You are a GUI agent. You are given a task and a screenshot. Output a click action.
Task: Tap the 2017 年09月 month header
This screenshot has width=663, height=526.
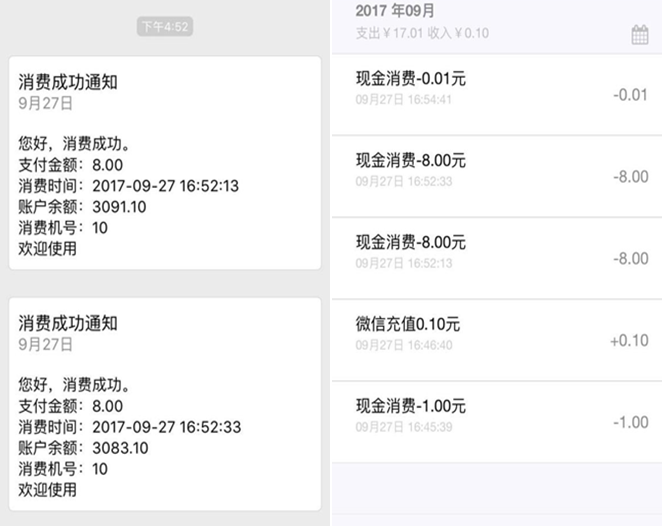(x=395, y=11)
